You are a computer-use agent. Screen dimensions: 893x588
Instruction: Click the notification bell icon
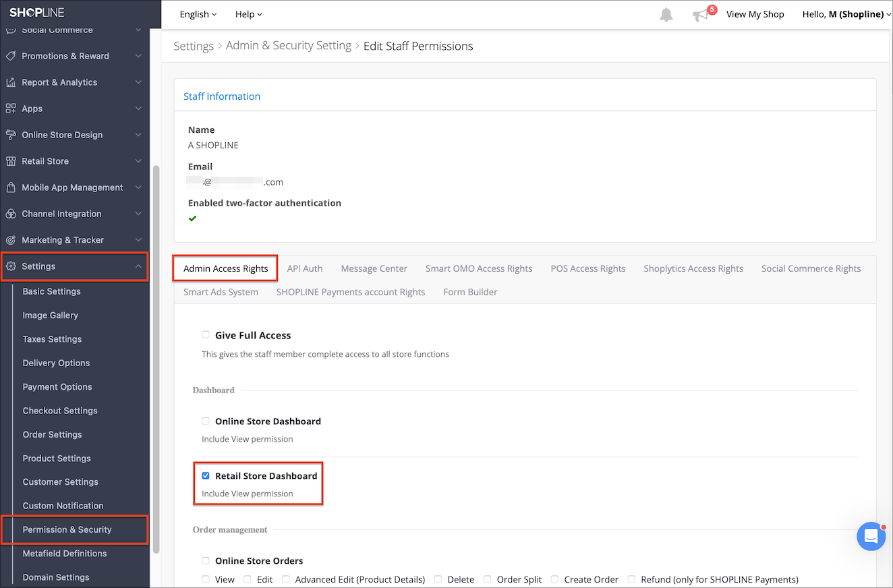coord(666,14)
